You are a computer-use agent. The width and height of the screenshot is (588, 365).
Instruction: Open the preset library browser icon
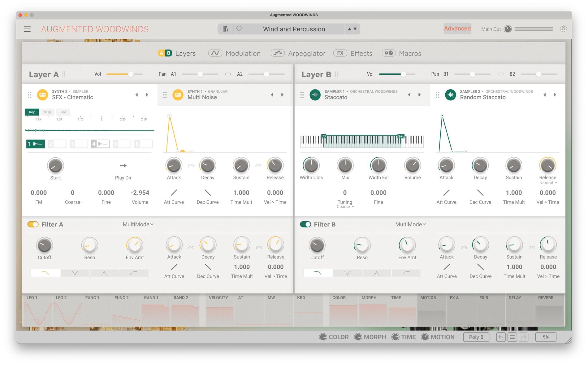(225, 29)
